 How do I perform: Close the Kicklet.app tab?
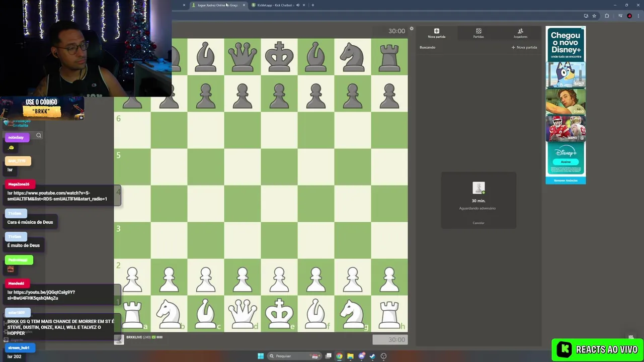point(304,5)
